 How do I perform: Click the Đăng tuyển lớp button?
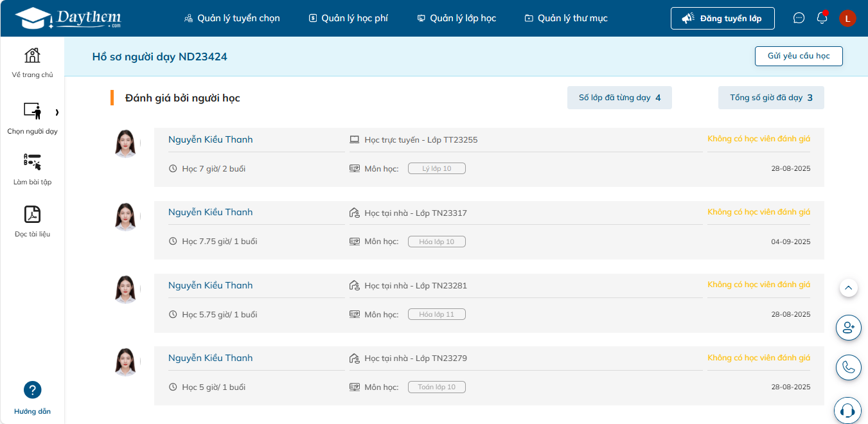pos(722,19)
